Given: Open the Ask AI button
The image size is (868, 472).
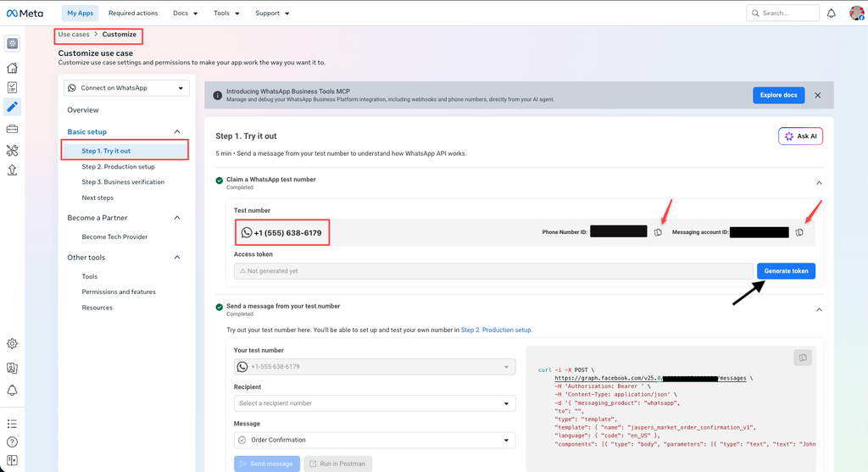Looking at the screenshot, I should click(800, 136).
